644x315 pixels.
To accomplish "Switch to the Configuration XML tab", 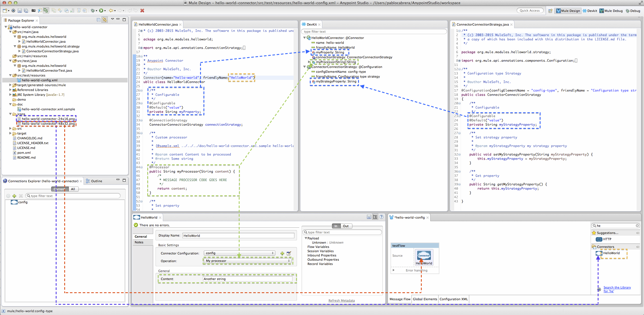I will [x=453, y=299].
